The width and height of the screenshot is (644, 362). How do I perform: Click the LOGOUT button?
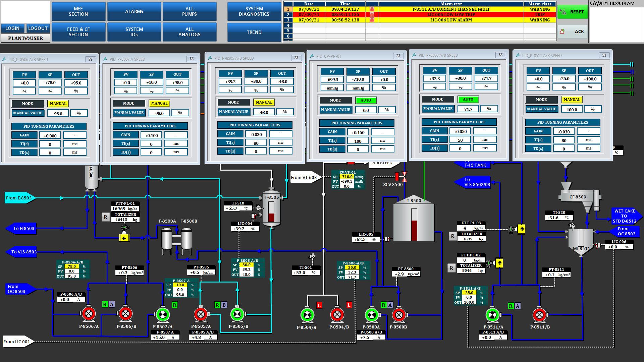(x=38, y=28)
